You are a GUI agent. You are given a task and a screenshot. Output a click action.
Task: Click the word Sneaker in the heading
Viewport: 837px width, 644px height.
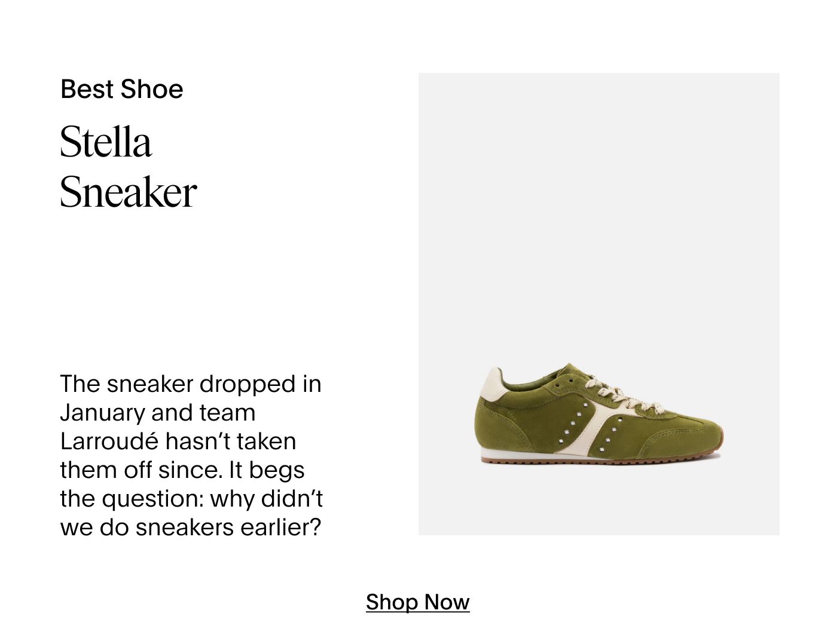[128, 192]
